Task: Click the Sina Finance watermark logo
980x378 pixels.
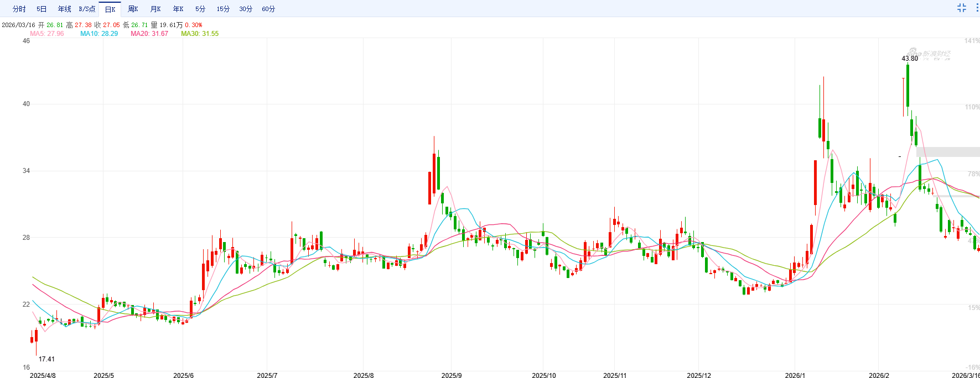Action: coord(930,54)
